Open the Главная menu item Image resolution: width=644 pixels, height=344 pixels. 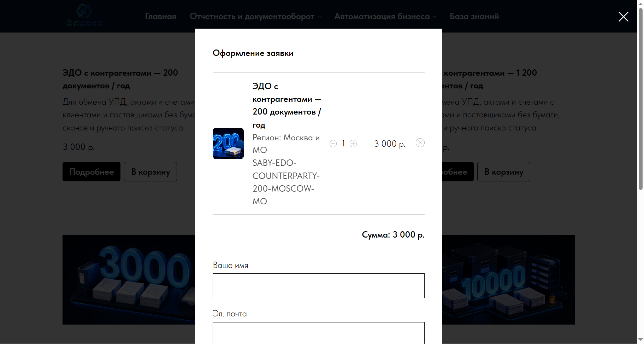[161, 16]
